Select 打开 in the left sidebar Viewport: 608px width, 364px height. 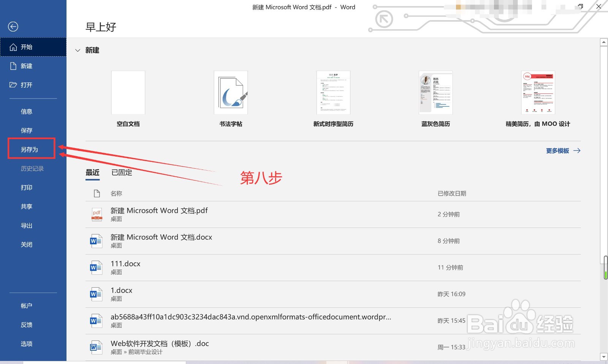tap(33, 85)
